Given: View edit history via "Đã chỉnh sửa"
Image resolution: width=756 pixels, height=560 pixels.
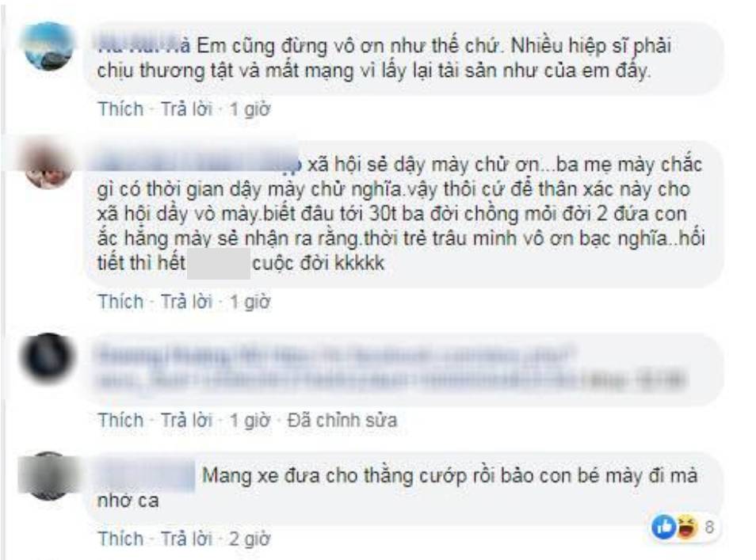Looking at the screenshot, I should tap(342, 421).
